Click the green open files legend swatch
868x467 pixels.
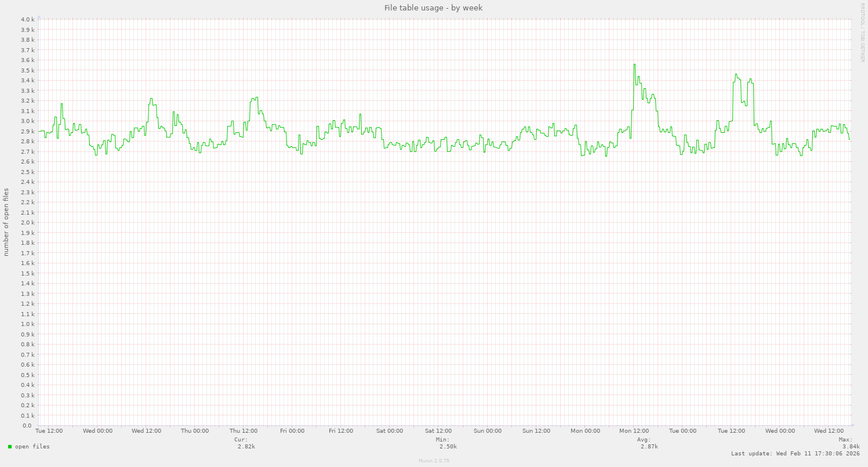pyautogui.click(x=10, y=446)
